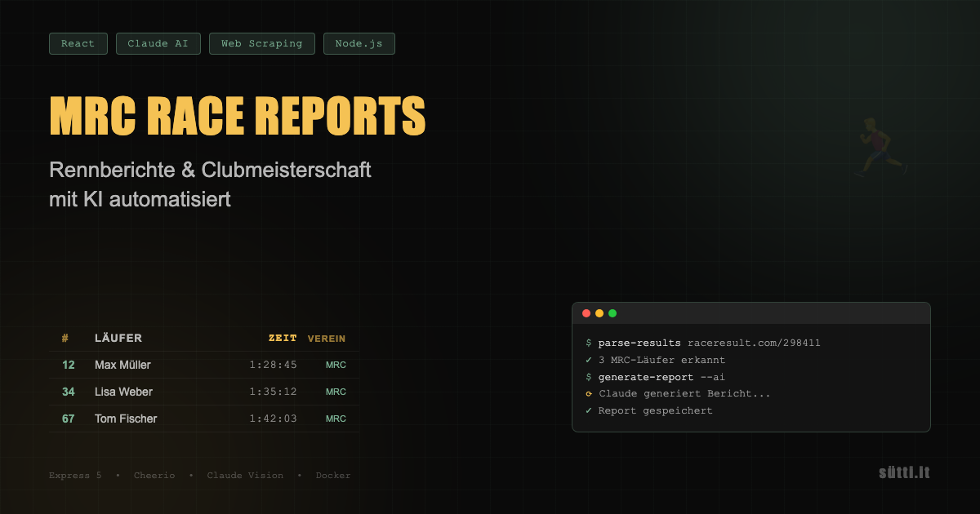The width and height of the screenshot is (980, 514).
Task: Sort the table by ZEIT column
Action: 281,338
